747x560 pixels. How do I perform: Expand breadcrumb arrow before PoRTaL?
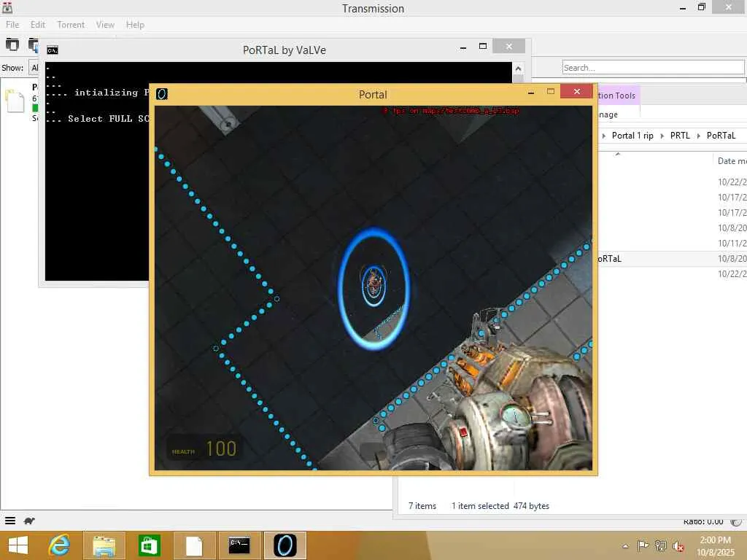point(698,136)
